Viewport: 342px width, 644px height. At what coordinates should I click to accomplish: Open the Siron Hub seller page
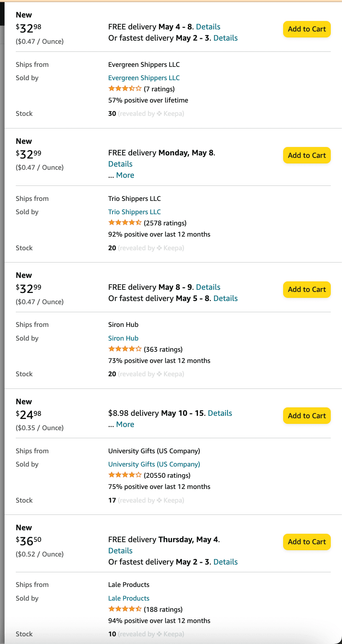123,338
